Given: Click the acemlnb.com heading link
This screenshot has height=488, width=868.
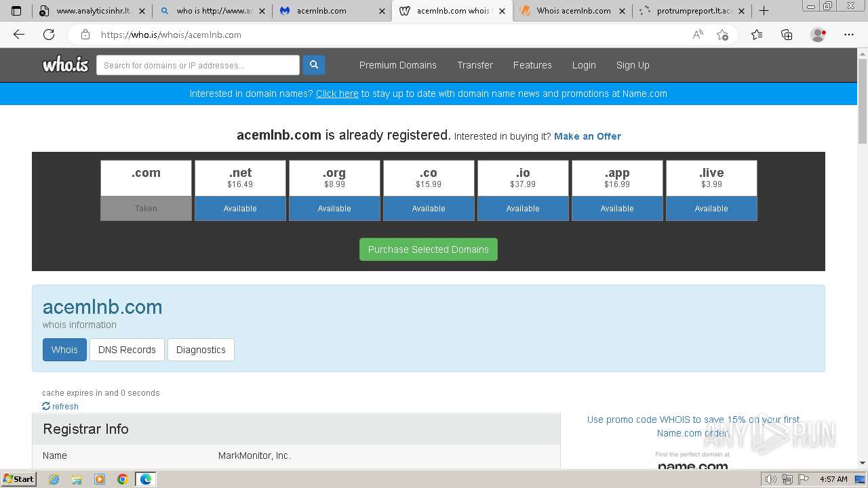Looking at the screenshot, I should 102,307.
